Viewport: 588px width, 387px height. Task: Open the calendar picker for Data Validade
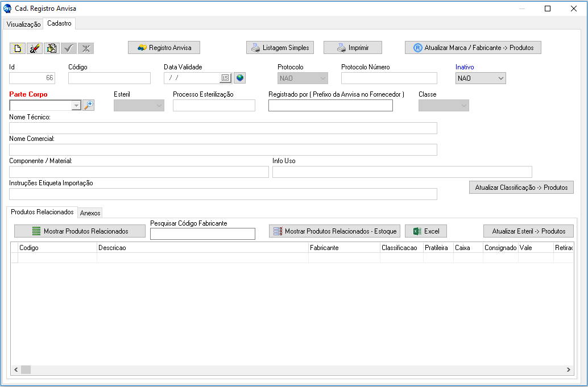[225, 78]
